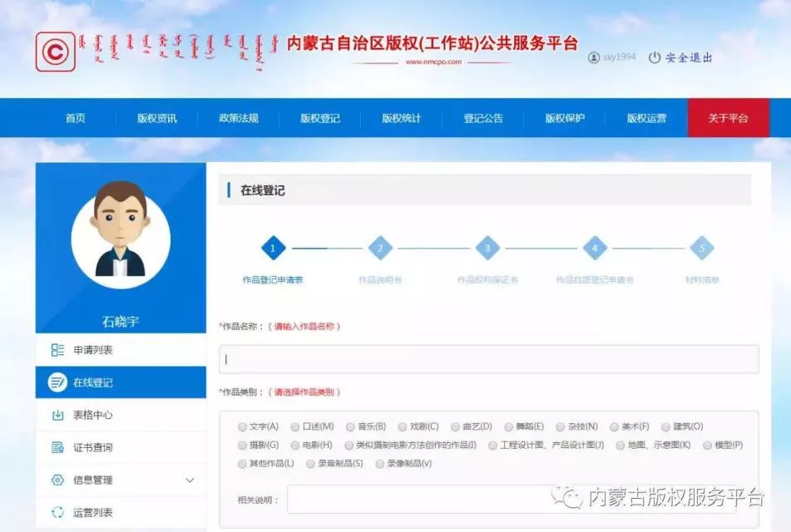Select the 录像制品(v) radio option

(x=379, y=463)
